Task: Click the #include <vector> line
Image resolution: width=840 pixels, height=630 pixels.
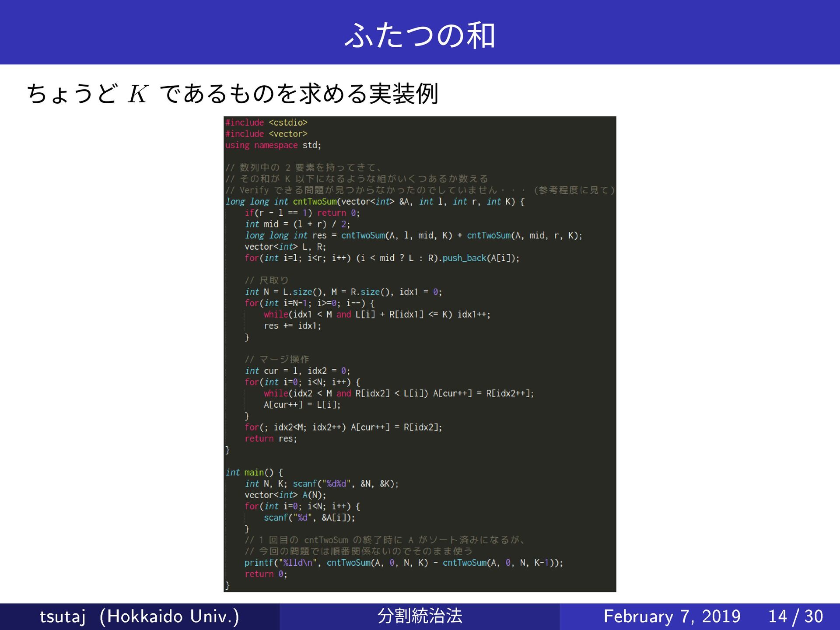Action: 266,134
